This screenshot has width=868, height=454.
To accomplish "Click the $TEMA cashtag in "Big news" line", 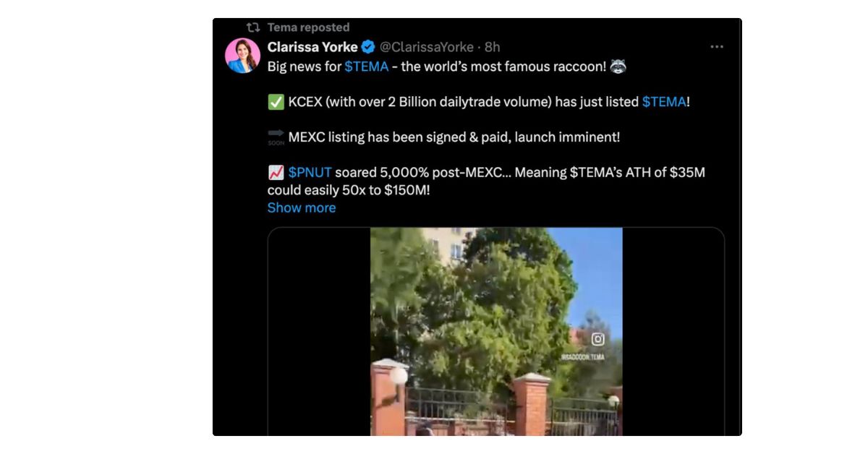I will click(x=367, y=67).
